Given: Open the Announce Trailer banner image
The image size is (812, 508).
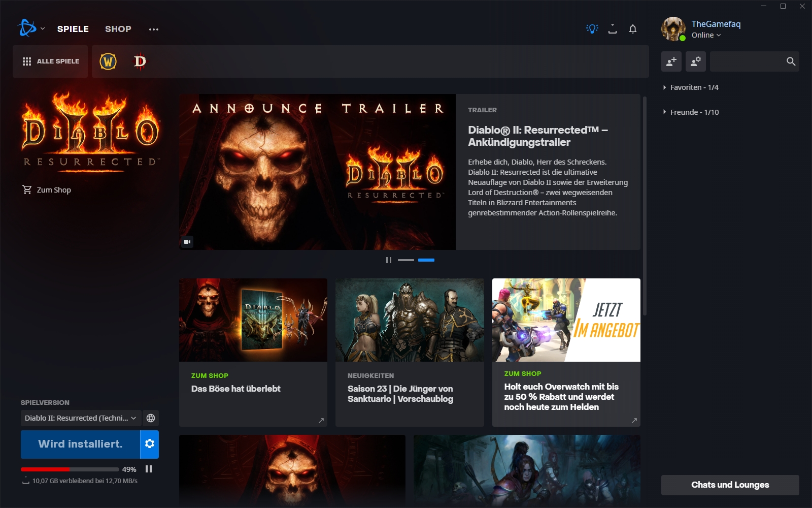Looking at the screenshot, I should [317, 172].
